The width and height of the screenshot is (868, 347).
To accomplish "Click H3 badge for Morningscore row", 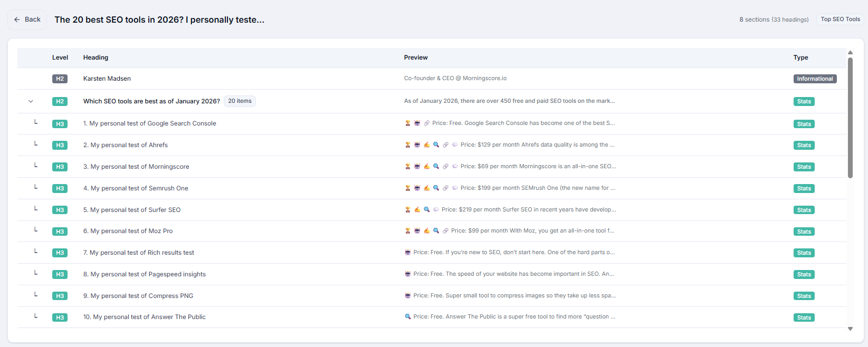I will [60, 167].
